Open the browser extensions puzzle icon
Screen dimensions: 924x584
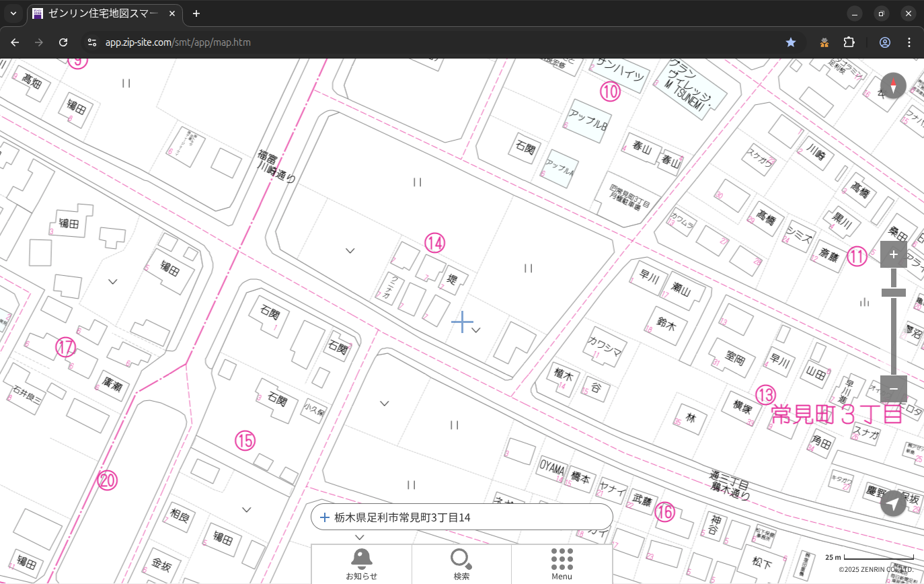[849, 42]
